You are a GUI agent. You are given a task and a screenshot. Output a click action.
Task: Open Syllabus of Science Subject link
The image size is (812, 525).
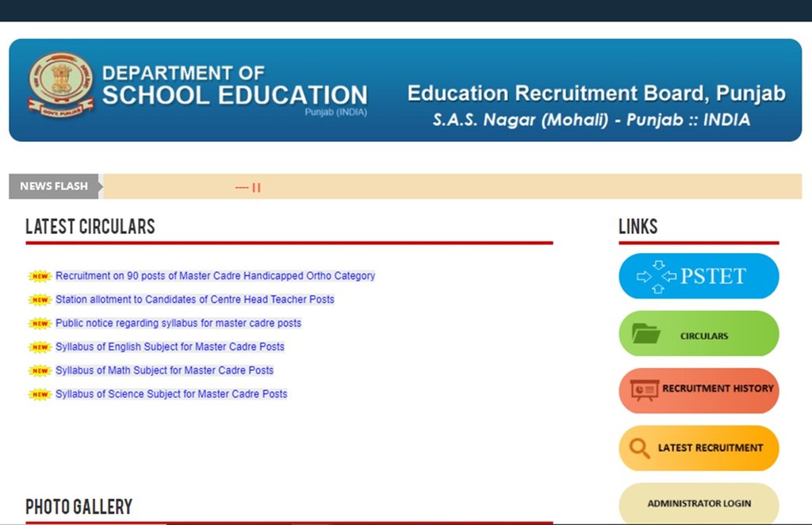[171, 394]
